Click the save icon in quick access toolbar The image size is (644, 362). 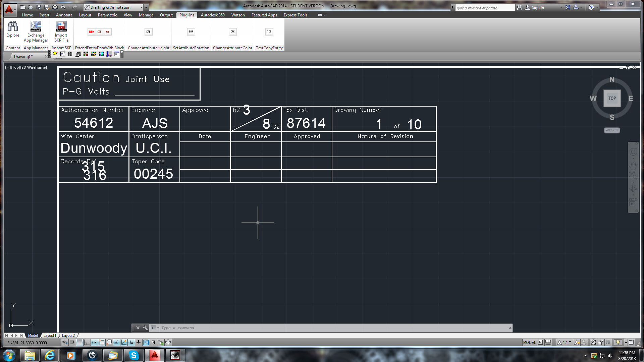click(x=39, y=7)
